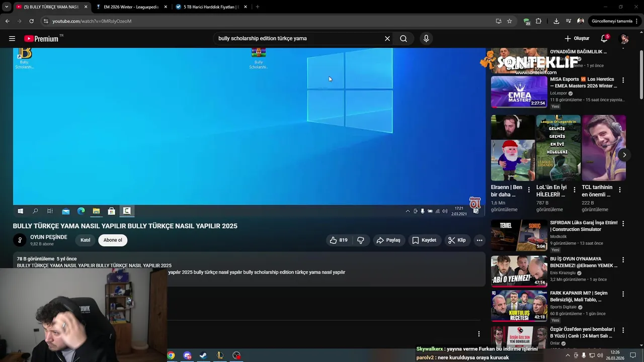This screenshot has width=644, height=362.
Task: Open options for SIFIRDAN Lüks Garaj video
Action: click(623, 223)
